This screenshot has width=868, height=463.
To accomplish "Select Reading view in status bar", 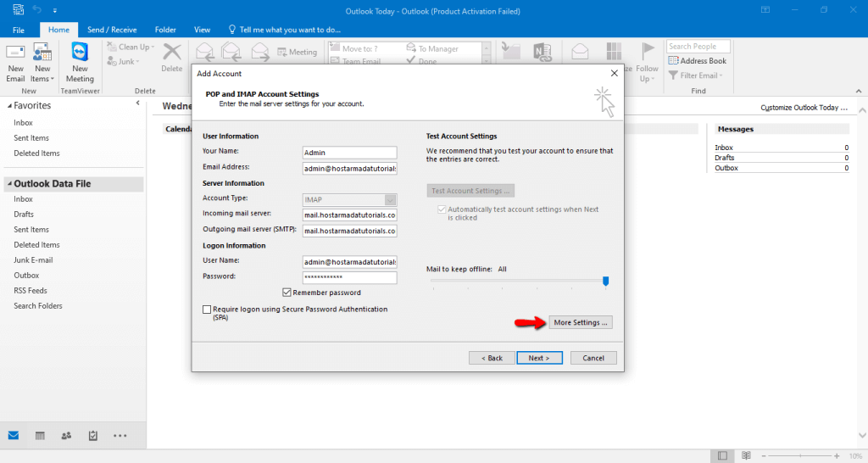I will pyautogui.click(x=746, y=455).
